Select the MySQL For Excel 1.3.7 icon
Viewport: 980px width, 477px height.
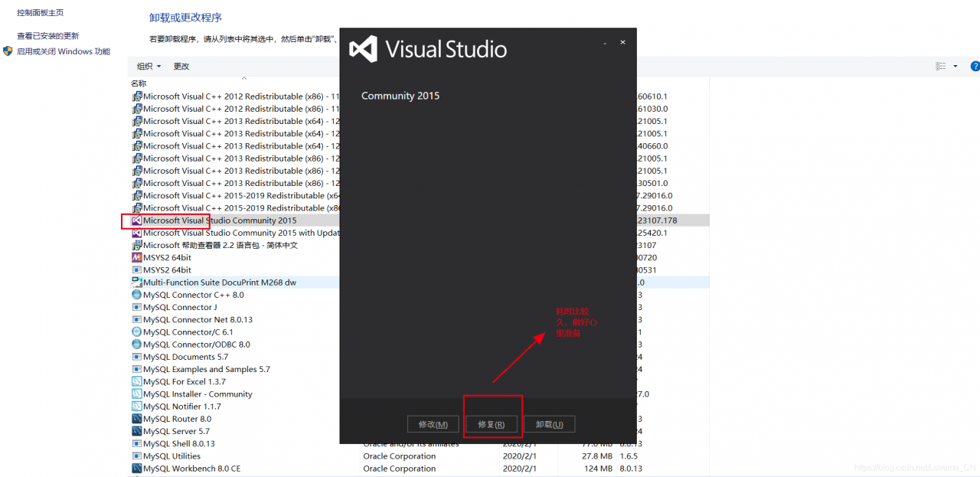point(137,381)
